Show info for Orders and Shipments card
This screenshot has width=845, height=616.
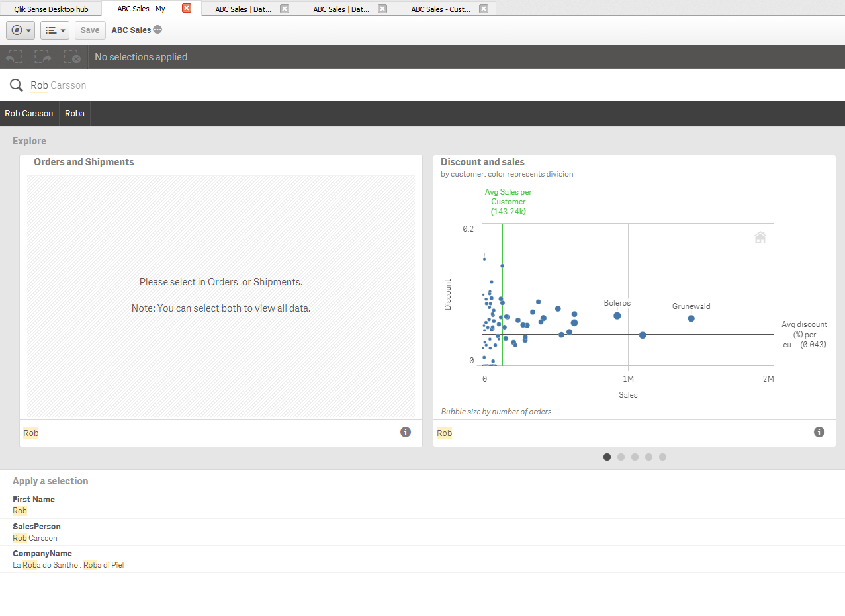tap(406, 432)
